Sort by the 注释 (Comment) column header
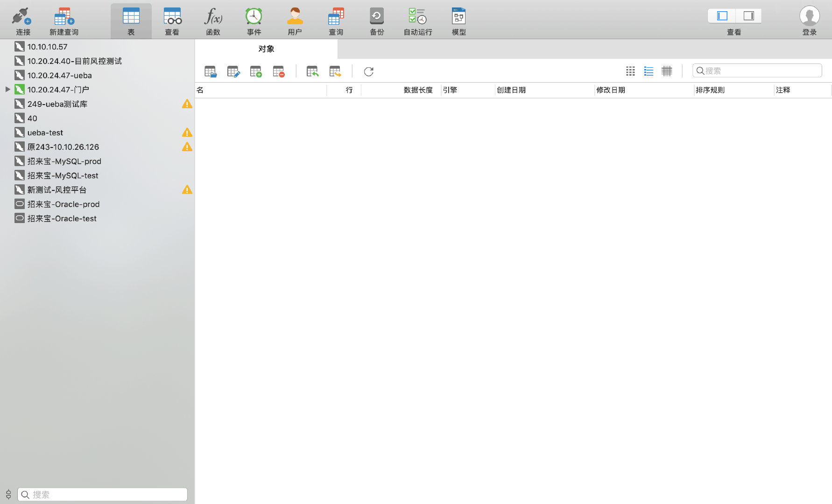This screenshot has height=504, width=832. coord(803,90)
